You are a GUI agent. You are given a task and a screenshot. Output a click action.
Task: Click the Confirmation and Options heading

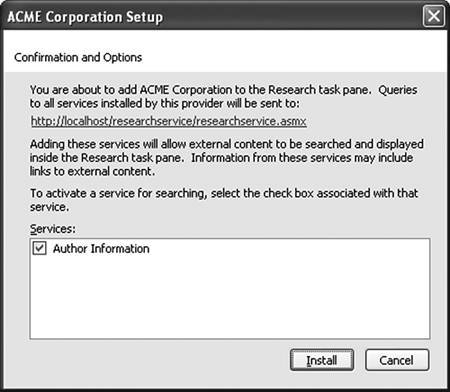[x=78, y=57]
